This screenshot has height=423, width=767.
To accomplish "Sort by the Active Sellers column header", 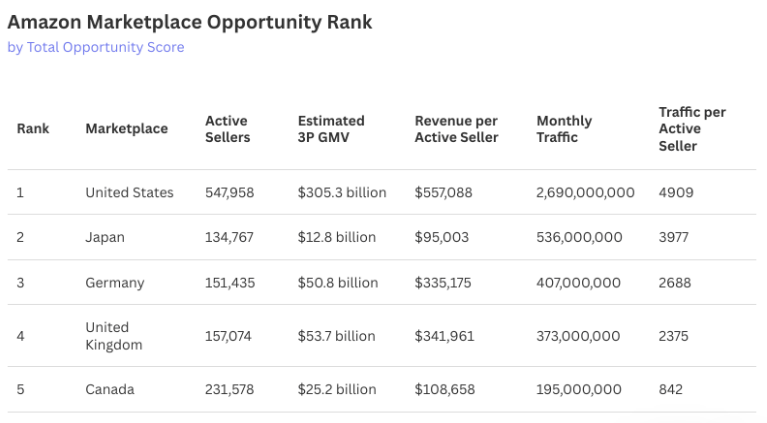I will 227,129.
